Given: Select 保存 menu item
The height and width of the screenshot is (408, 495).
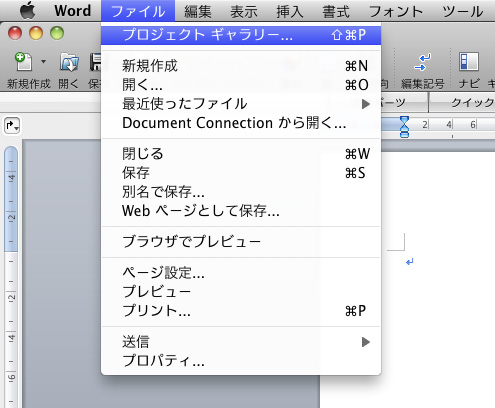Looking at the screenshot, I should pyautogui.click(x=241, y=173).
